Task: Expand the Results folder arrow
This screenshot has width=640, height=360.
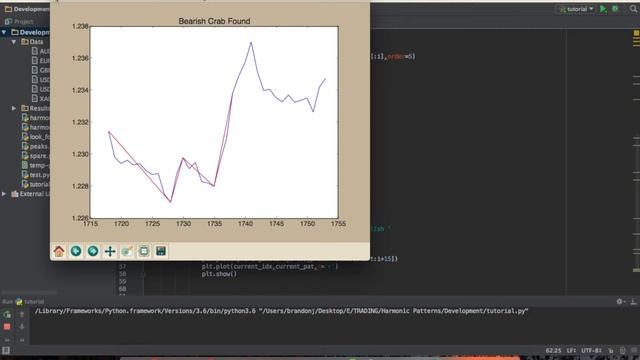Action: [x=13, y=108]
